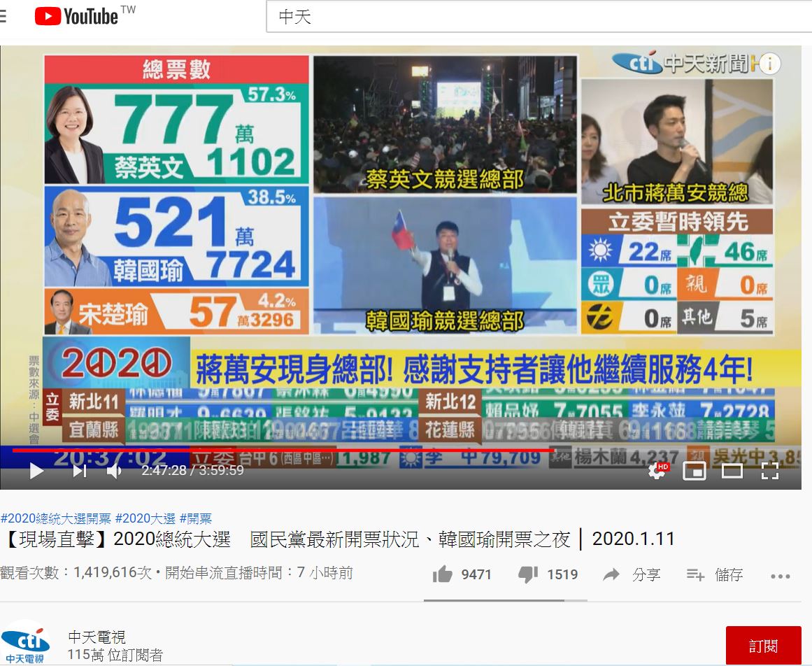Share the video via 分享
The width and height of the screenshot is (812, 666).
tap(632, 574)
